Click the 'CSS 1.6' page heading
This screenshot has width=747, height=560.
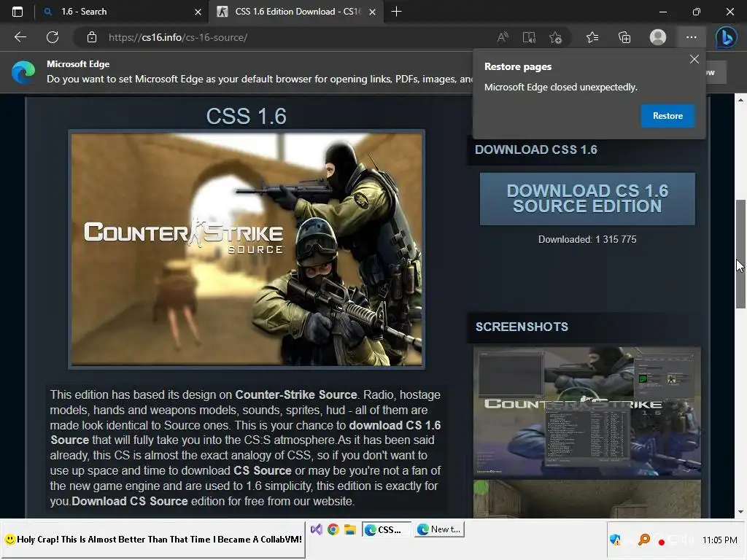(247, 116)
